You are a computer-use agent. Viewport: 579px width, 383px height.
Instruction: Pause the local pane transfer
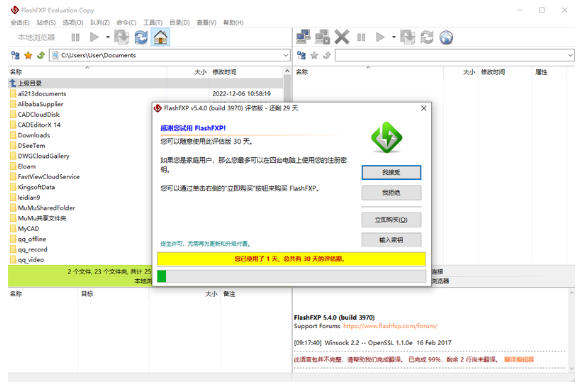click(75, 37)
